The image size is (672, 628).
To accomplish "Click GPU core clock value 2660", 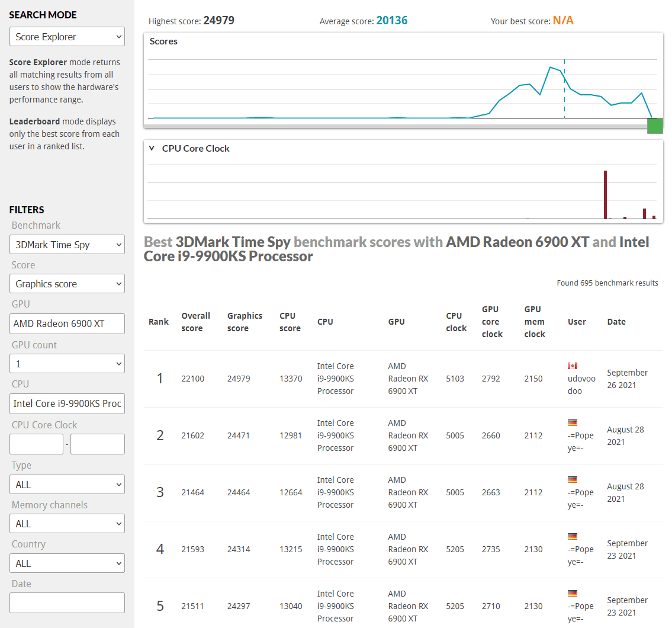I will (x=491, y=435).
